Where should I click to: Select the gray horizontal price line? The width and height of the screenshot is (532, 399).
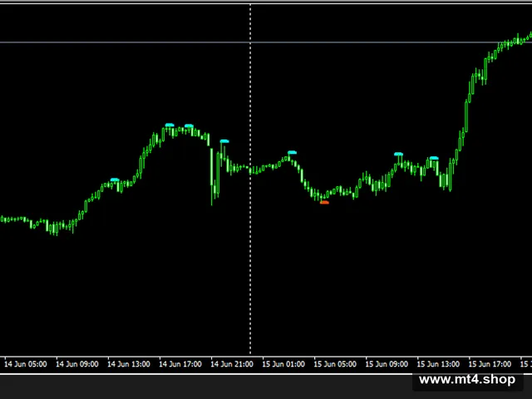(x=266, y=42)
